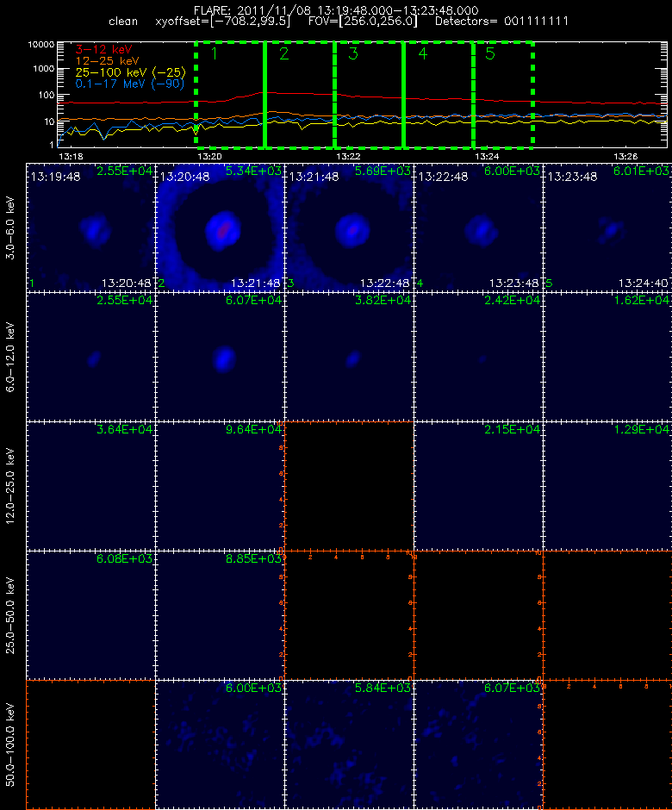Open the 12.0-25.0 keV image labeled 3.64E+04

(x=90, y=486)
